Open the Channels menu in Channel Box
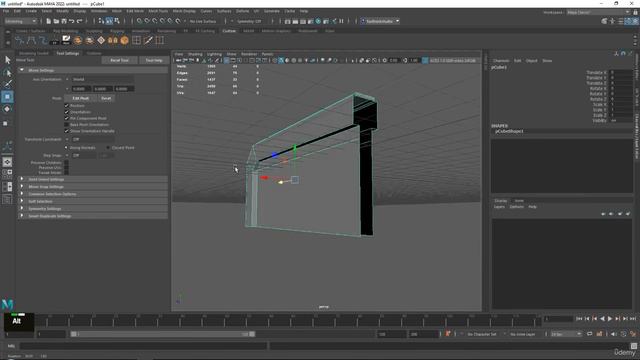Image resolution: width=640 pixels, height=360 pixels. 501,60
